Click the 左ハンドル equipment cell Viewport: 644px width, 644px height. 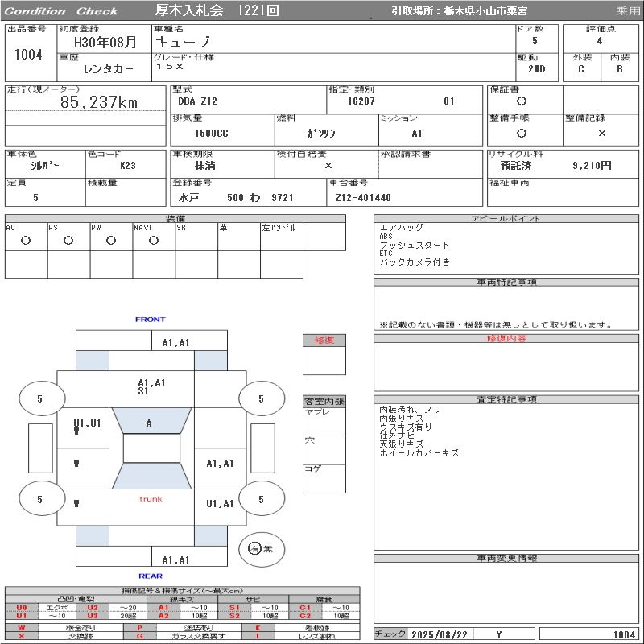[x=282, y=237]
